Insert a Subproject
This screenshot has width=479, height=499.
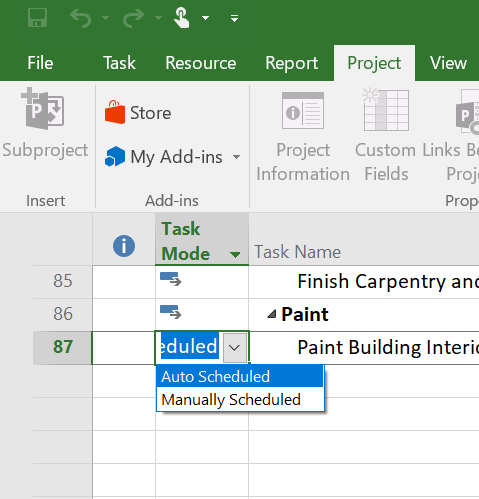pyautogui.click(x=45, y=123)
